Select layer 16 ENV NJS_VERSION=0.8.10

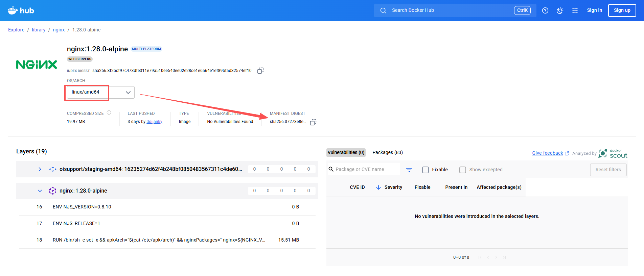pos(167,207)
